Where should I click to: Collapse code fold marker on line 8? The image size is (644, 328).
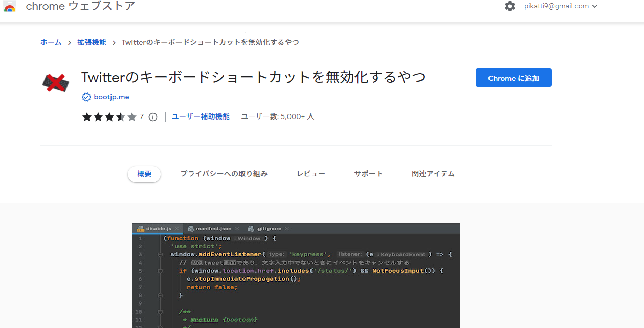(160, 295)
